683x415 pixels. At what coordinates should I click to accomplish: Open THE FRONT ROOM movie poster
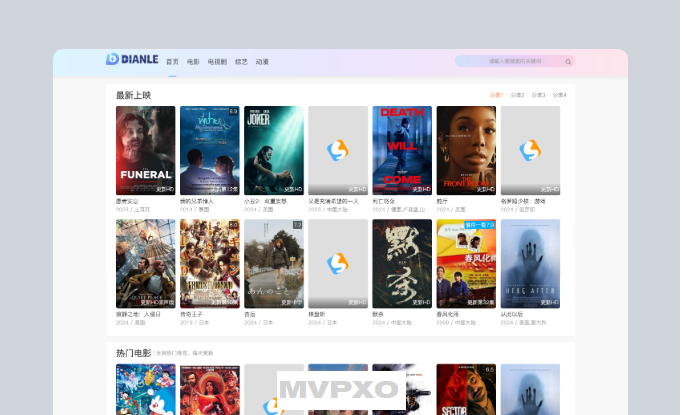point(466,150)
